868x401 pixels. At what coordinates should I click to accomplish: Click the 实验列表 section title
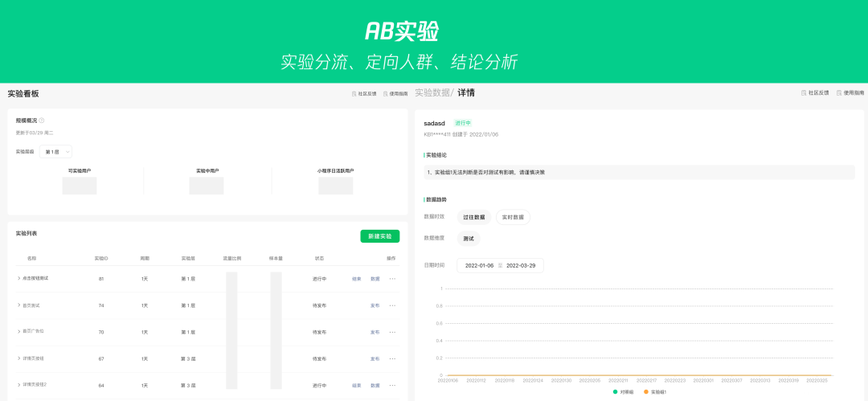point(27,234)
